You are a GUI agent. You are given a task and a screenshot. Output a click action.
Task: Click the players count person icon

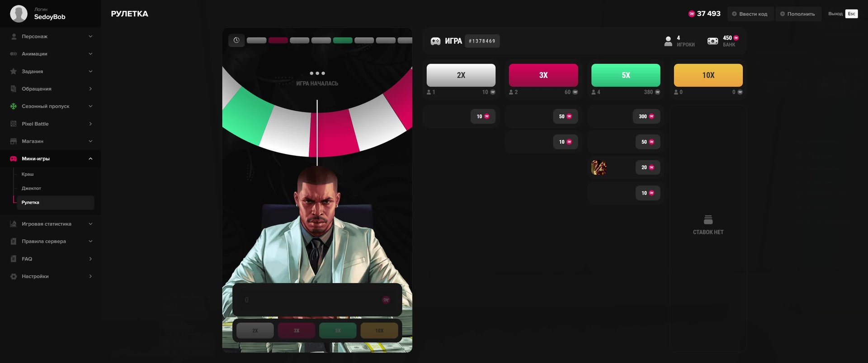pyautogui.click(x=668, y=41)
